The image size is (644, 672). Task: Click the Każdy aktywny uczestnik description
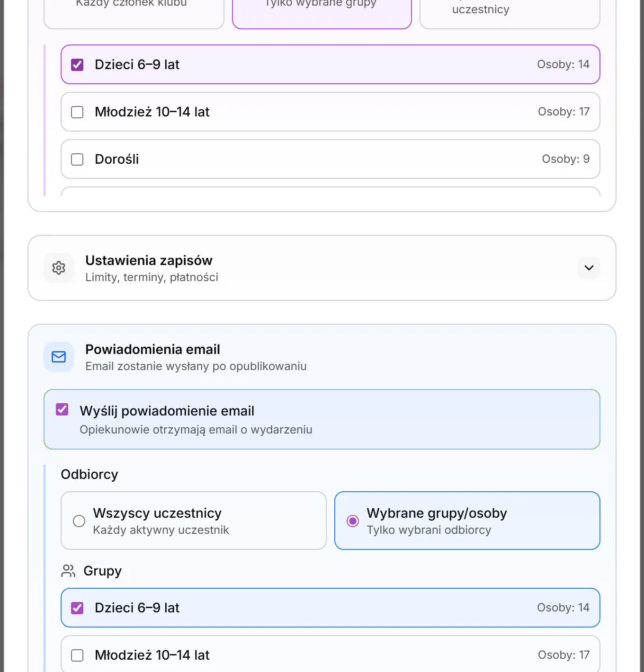(x=161, y=530)
